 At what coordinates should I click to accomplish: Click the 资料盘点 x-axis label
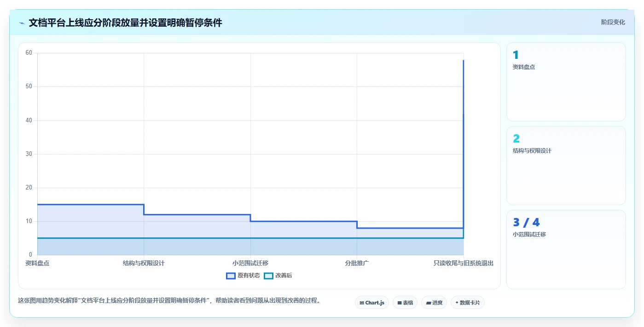[x=37, y=263]
